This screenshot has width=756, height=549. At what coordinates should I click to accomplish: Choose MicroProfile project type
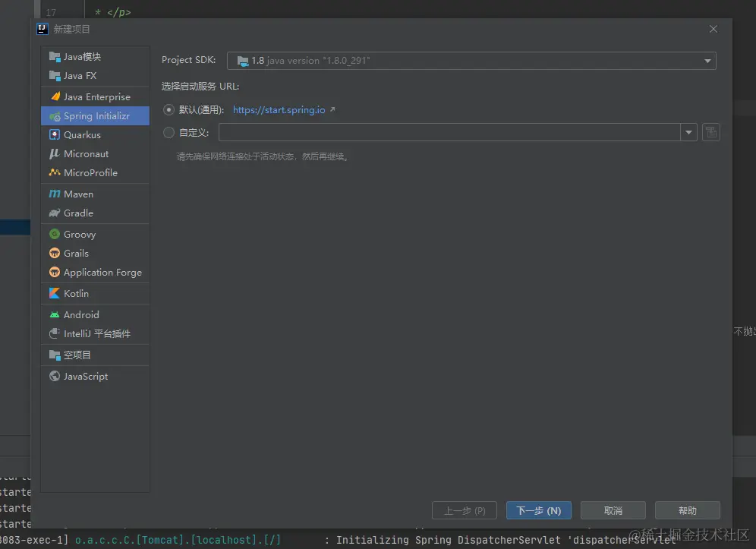(x=95, y=172)
